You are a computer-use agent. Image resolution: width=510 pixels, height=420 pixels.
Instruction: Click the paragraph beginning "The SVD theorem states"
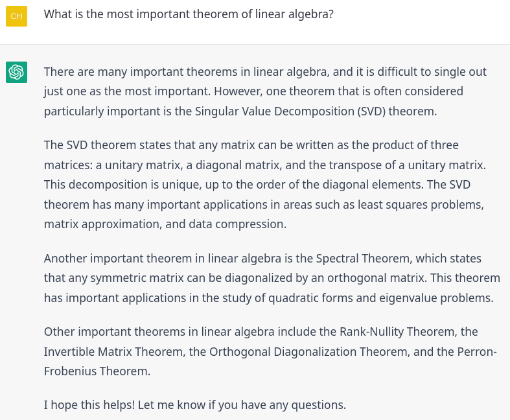click(x=265, y=185)
